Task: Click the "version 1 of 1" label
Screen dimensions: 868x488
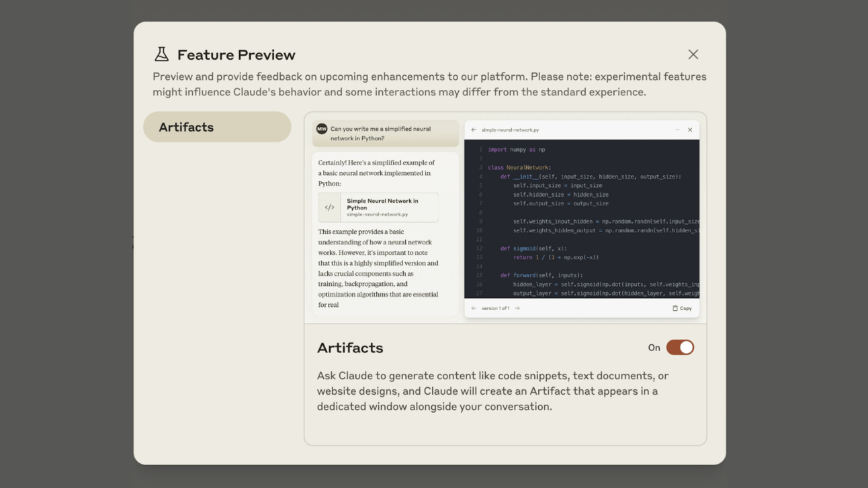Action: tap(495, 308)
